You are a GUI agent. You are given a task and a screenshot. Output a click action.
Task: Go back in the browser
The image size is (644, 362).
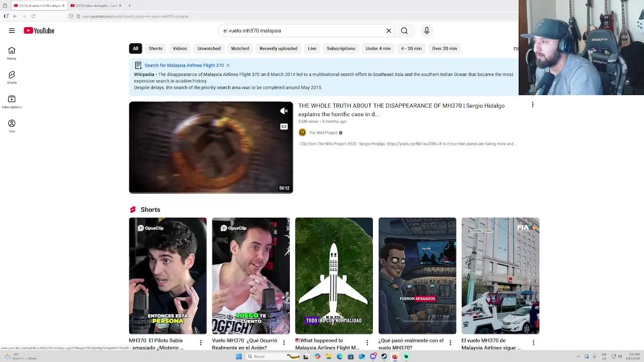(x=15, y=16)
